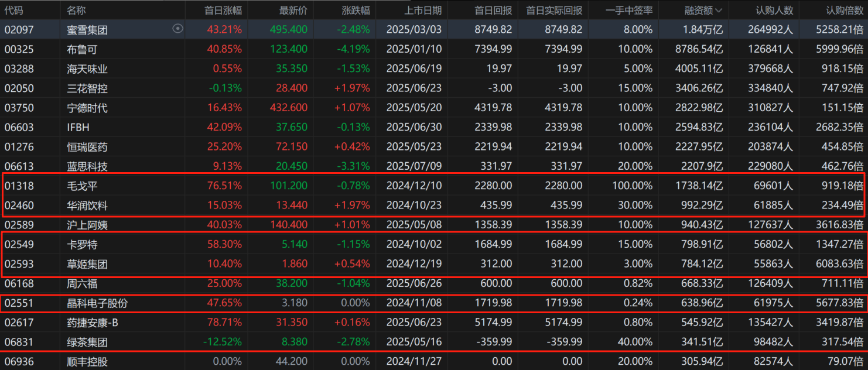Click the -4.19% change cell
Viewport: 868px width, 370px height.
click(353, 49)
